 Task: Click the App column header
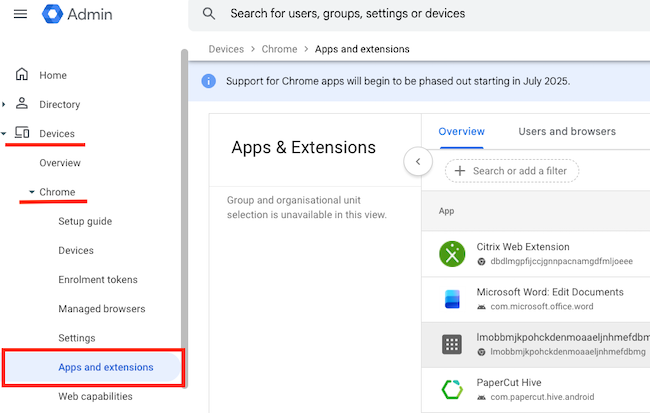click(x=446, y=211)
